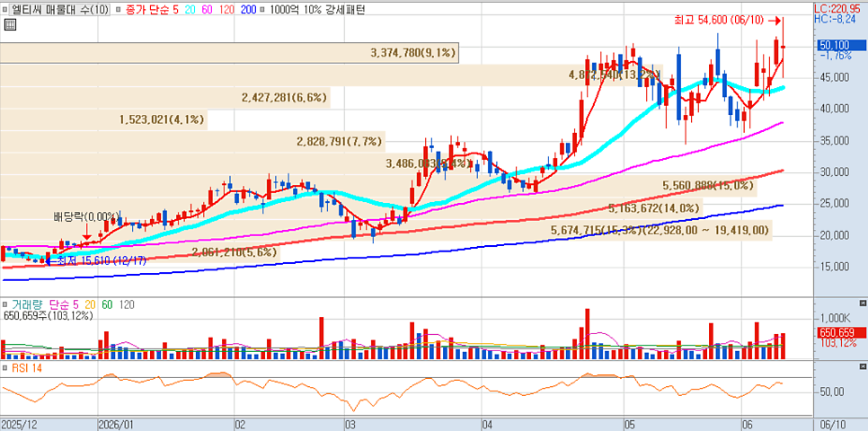Click the 45,000 price axis label
This screenshot has height=431, width=868.
point(835,77)
